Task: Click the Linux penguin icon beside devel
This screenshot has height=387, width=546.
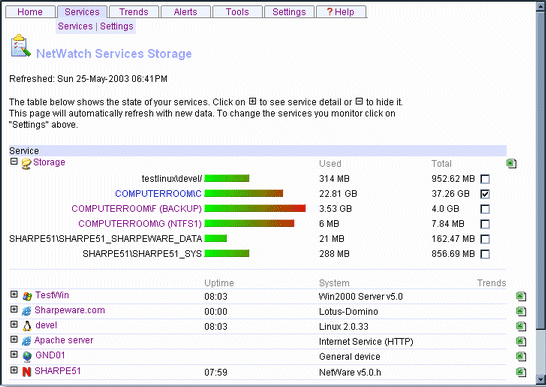Action: point(27,326)
